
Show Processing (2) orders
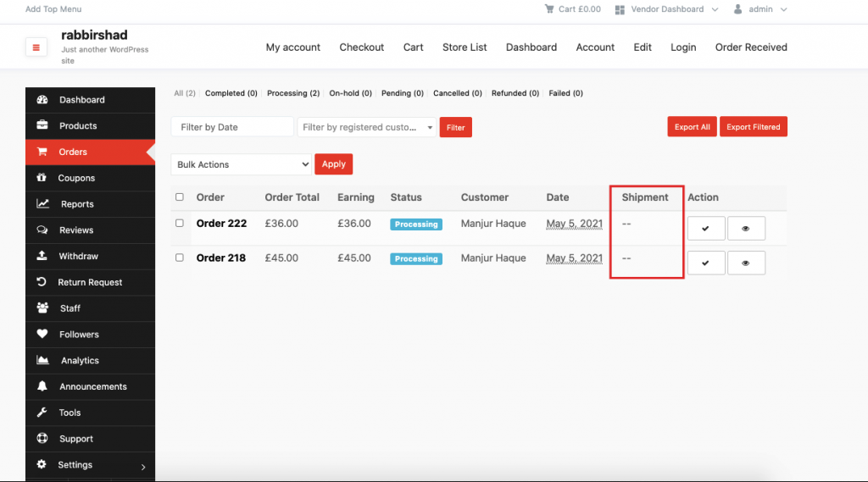point(293,93)
